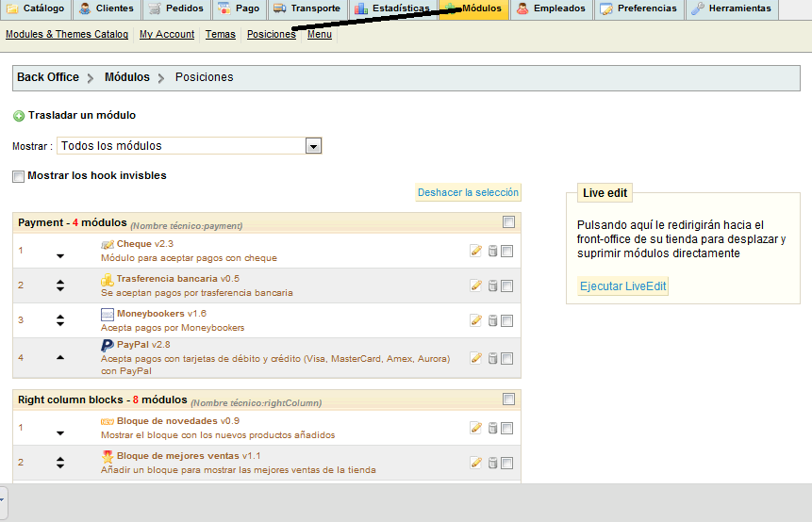Check the Payment hook header checkbox
The height and width of the screenshot is (522, 812).
(x=508, y=222)
